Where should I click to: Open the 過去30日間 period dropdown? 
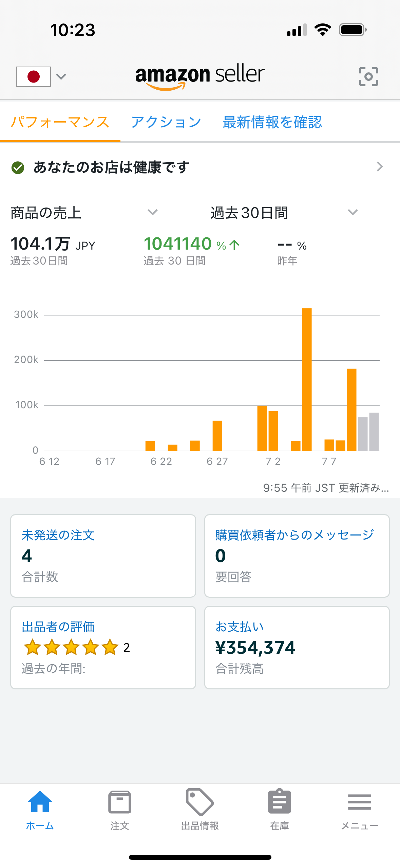[x=353, y=213]
